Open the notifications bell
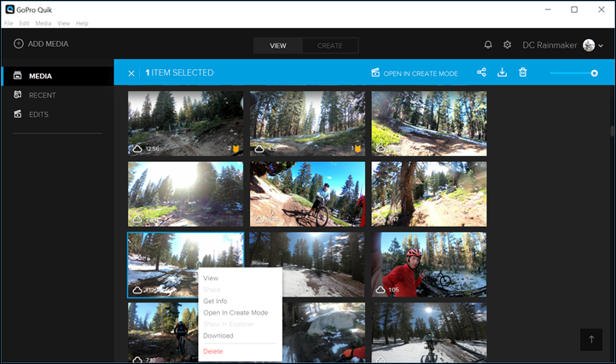 pos(488,45)
